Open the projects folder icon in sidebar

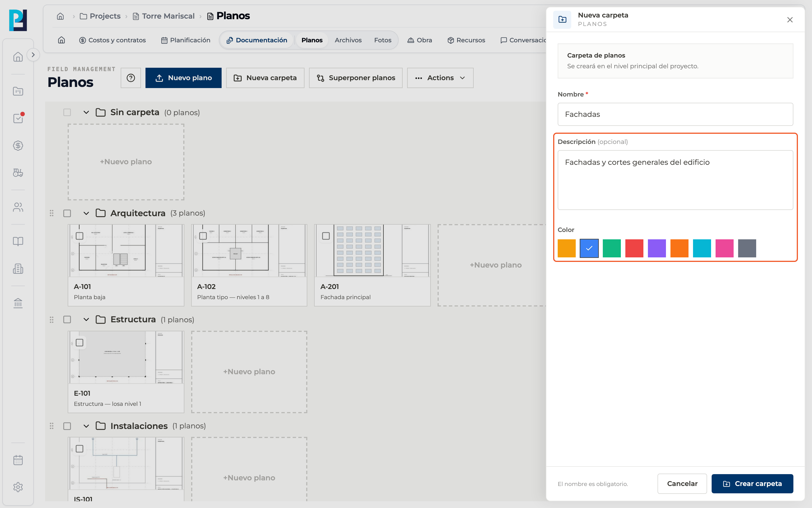point(18,91)
